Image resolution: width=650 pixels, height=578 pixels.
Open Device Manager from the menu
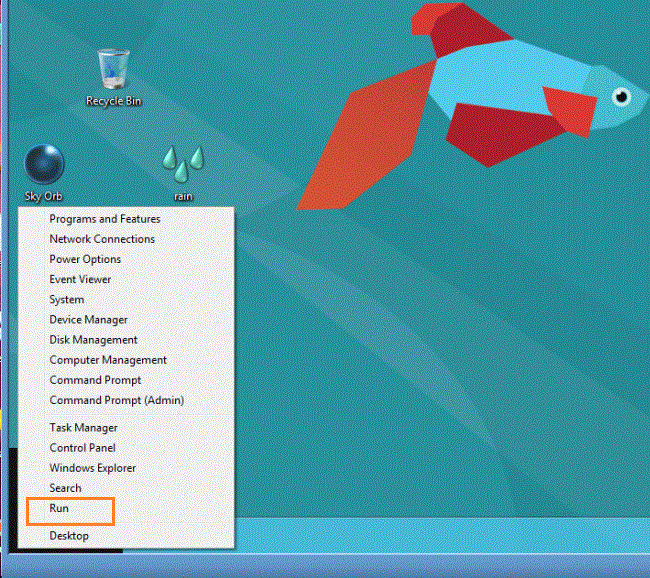tap(126, 320)
